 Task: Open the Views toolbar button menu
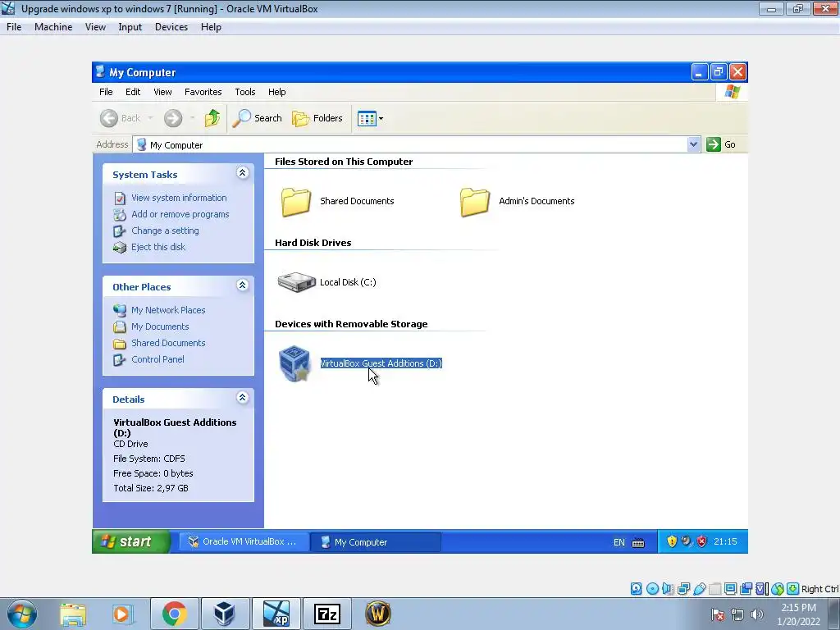click(x=370, y=118)
